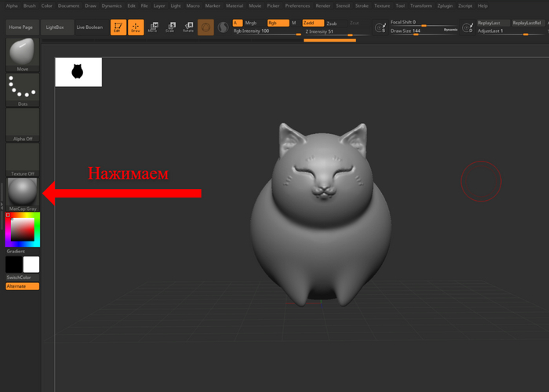Toggle the Zadd sculpt mode

(312, 23)
